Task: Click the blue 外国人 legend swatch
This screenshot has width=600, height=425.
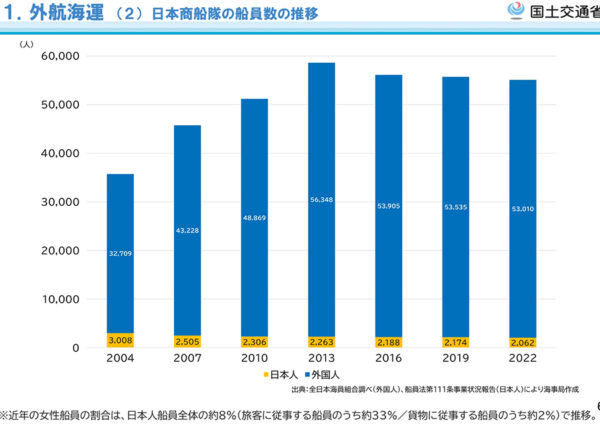Action: point(305,374)
